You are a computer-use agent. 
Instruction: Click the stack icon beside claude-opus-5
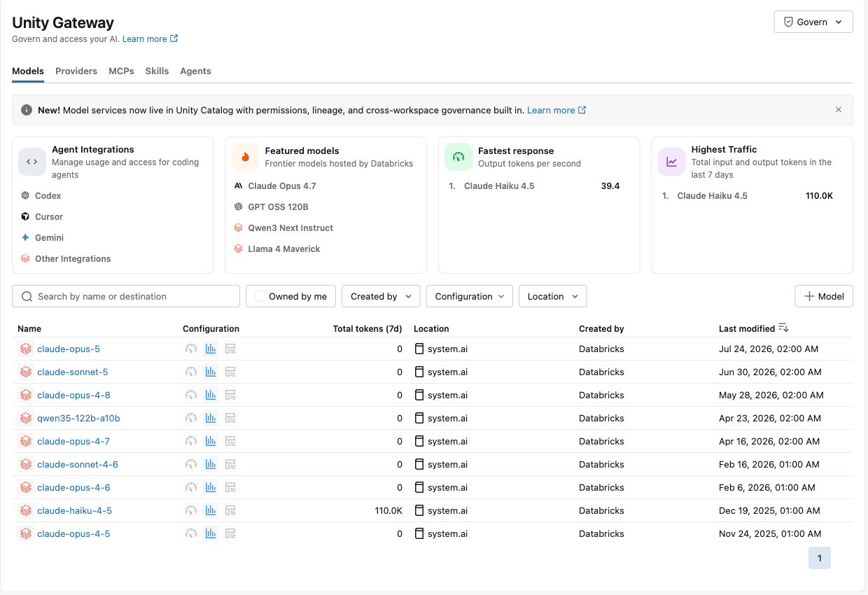tap(26, 349)
